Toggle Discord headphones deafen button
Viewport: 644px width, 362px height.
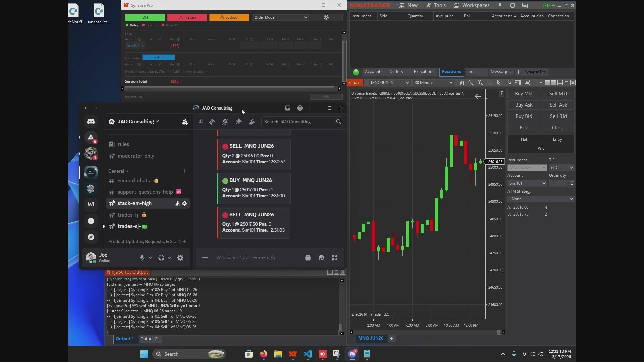(161, 258)
